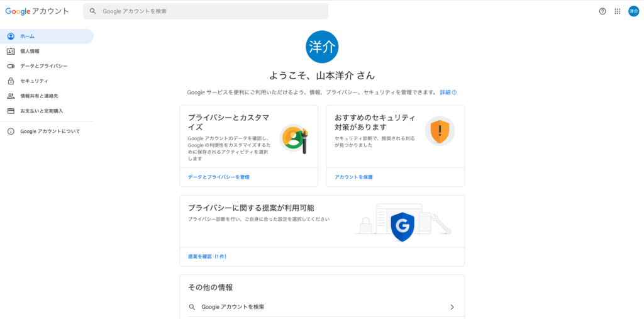Open お支払いと定期購入 in the sidebar
This screenshot has width=644, height=319.
(x=47, y=111)
